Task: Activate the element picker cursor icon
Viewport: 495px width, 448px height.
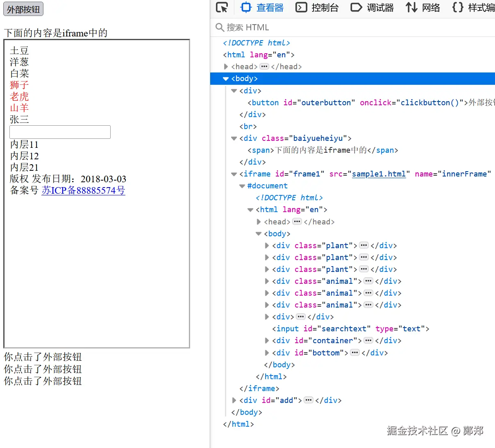Action: 222,8
